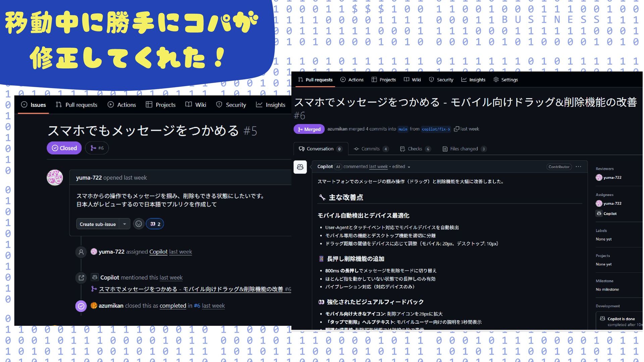Open yuma-722 avatar on the issue comment
The height and width of the screenshot is (362, 644).
point(55,178)
